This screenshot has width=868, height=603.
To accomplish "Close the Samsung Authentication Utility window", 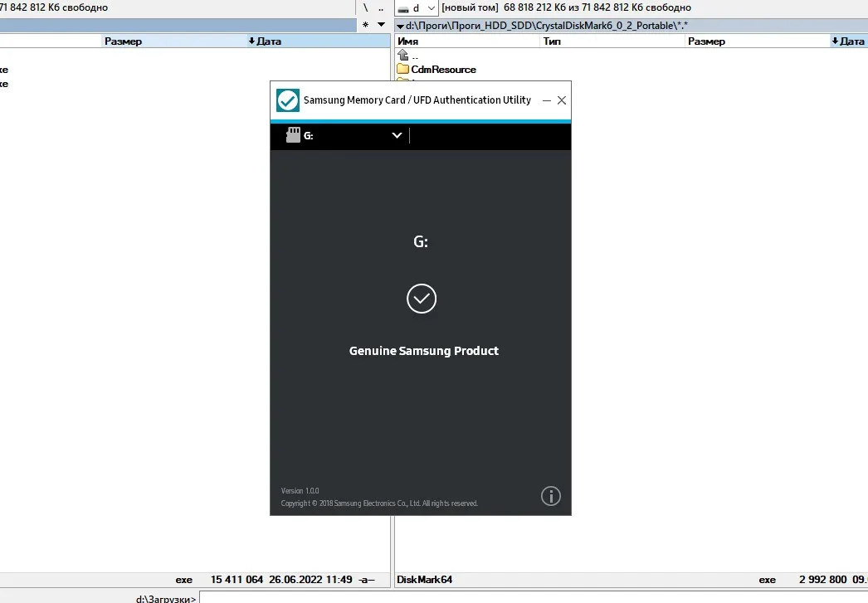I will click(x=562, y=100).
